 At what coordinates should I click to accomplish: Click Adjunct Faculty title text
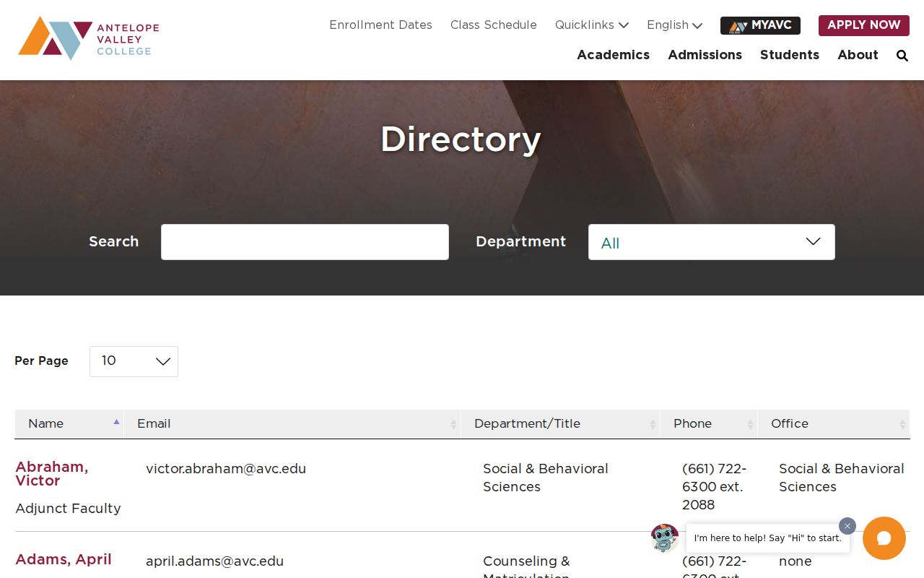[x=69, y=509]
